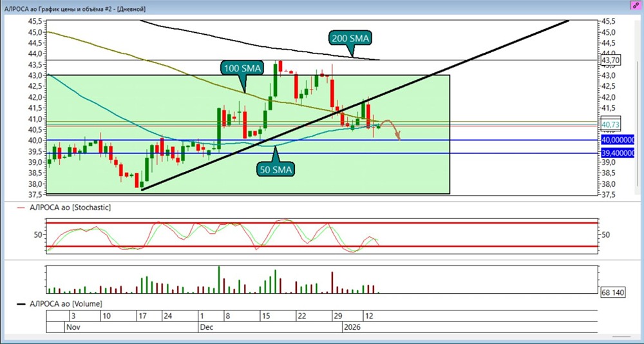Click the 'Dec' month on the time axis

[206, 327]
